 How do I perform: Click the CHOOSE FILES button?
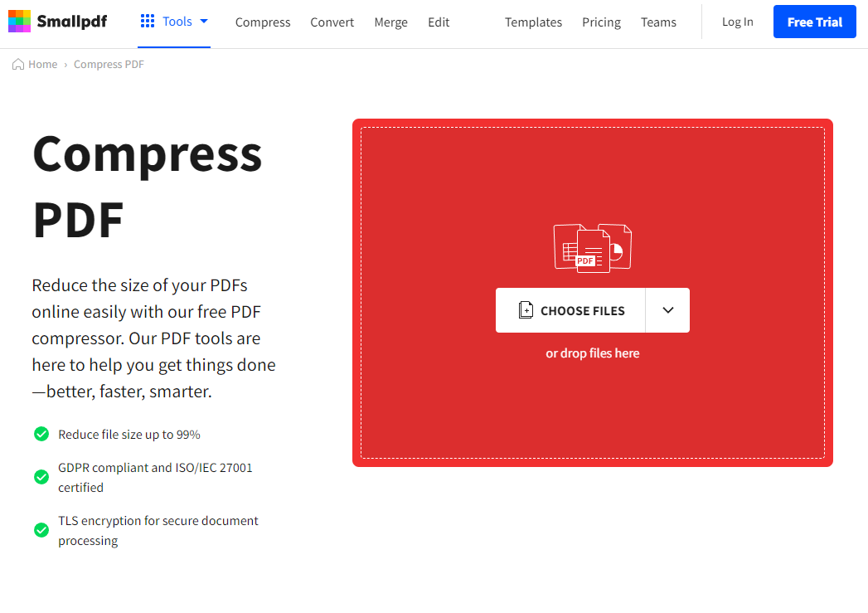point(570,310)
